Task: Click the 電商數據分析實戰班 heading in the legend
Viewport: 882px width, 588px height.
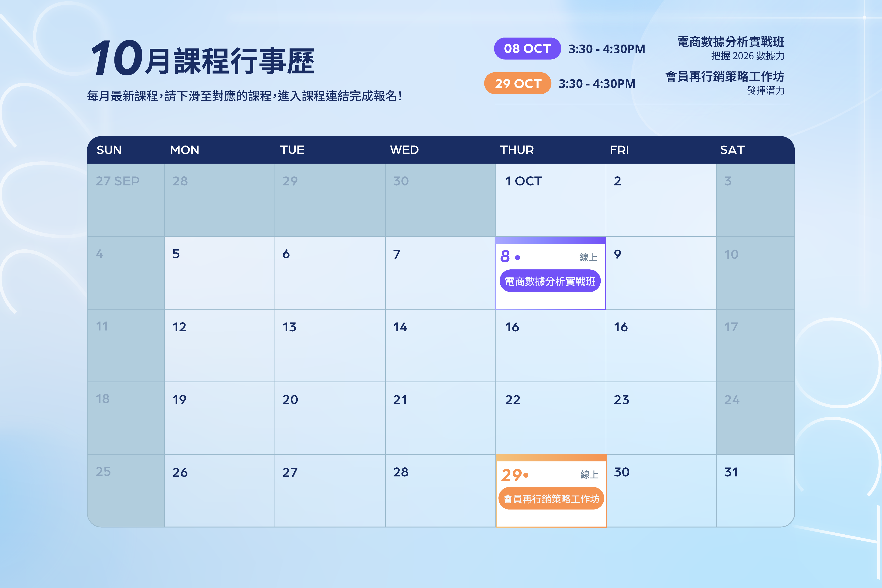Action: [731, 42]
